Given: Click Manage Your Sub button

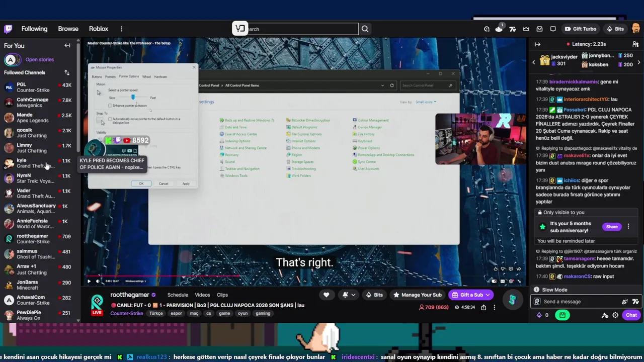Looking at the screenshot, I should pyautogui.click(x=417, y=295).
